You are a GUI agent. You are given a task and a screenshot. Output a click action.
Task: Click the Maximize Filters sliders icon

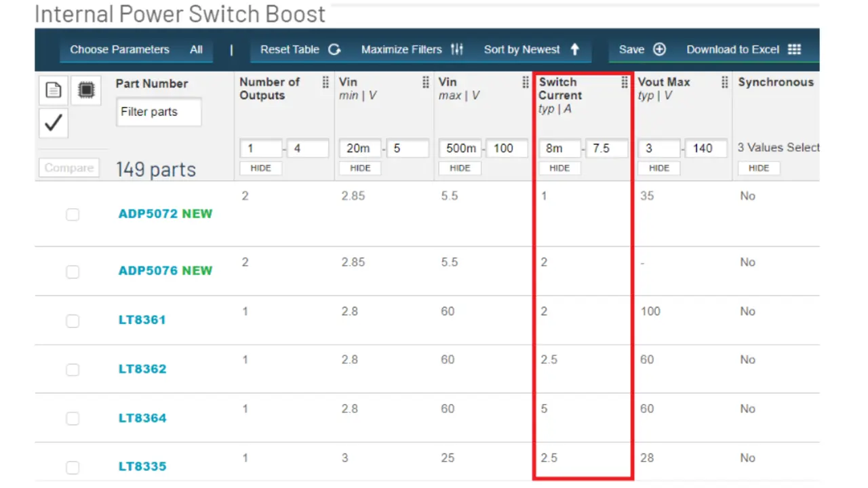(457, 49)
